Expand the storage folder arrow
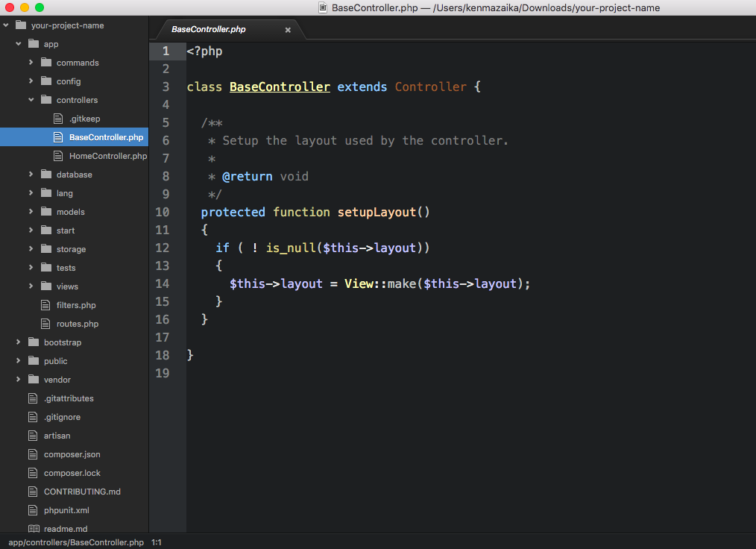756x549 pixels. coord(31,249)
